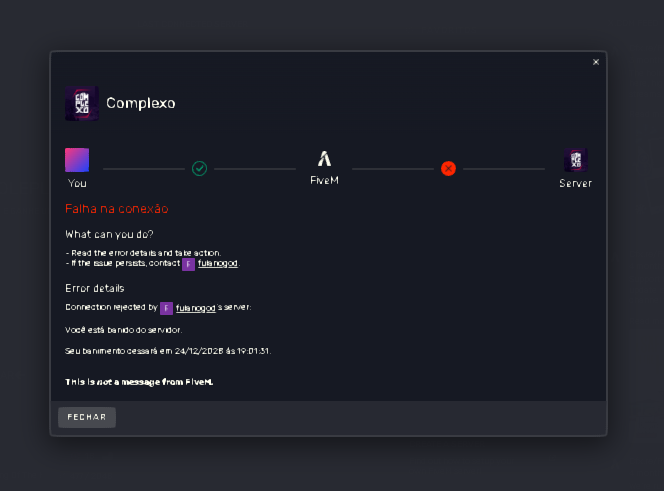
Task: Click the purple F avatar beside contact
Action: coord(188,264)
